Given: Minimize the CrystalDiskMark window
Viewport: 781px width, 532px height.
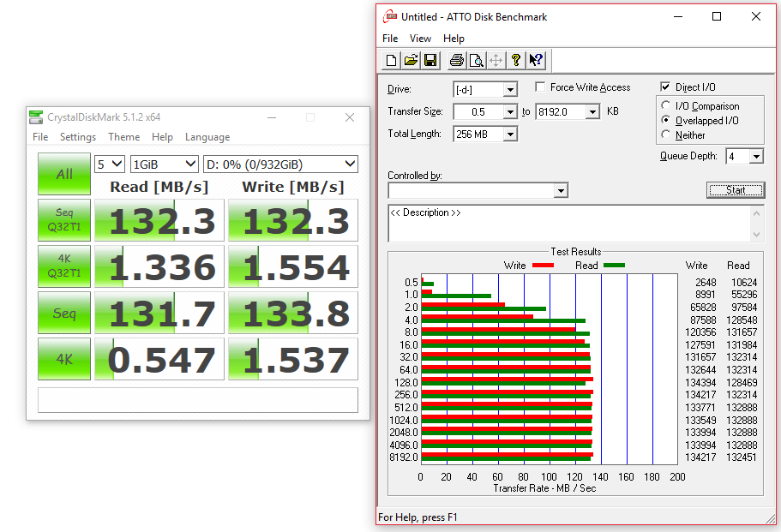Looking at the screenshot, I should (x=272, y=117).
